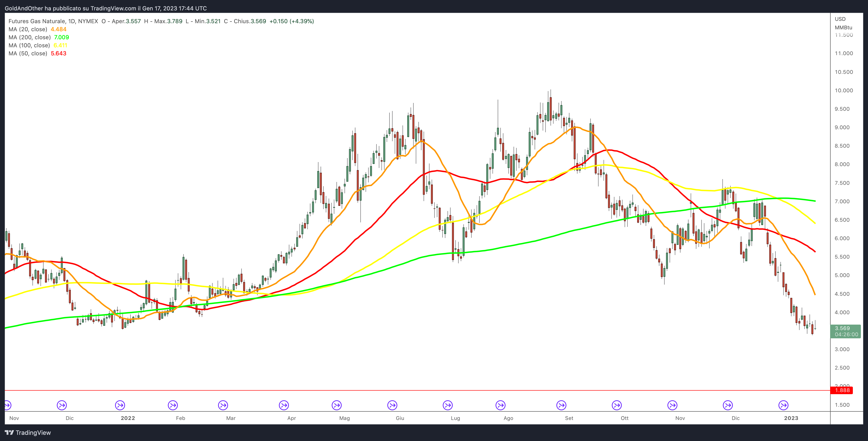The width and height of the screenshot is (868, 441).
Task: Click the contract event icon above Mag label
Action: (x=337, y=405)
